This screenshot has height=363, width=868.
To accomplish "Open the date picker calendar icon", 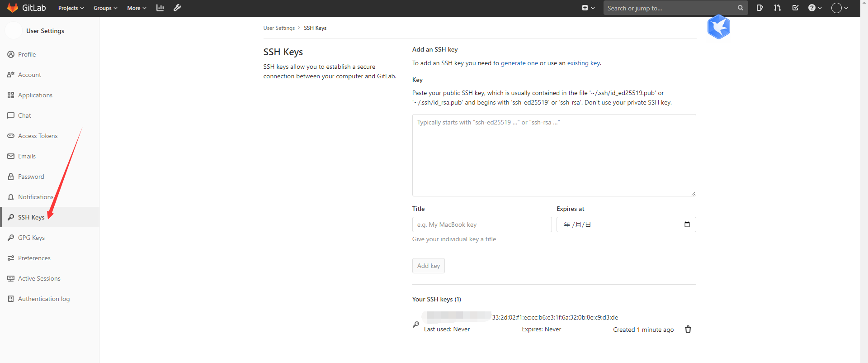I will tap(687, 224).
